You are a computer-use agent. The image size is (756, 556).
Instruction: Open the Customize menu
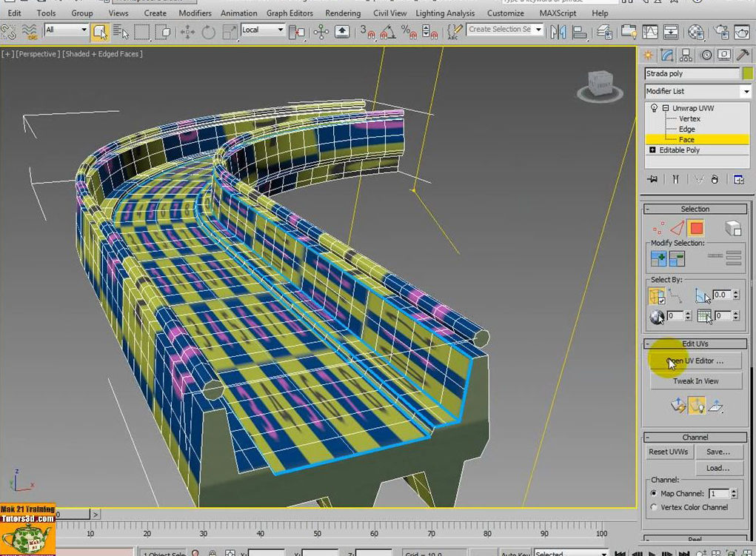point(505,13)
